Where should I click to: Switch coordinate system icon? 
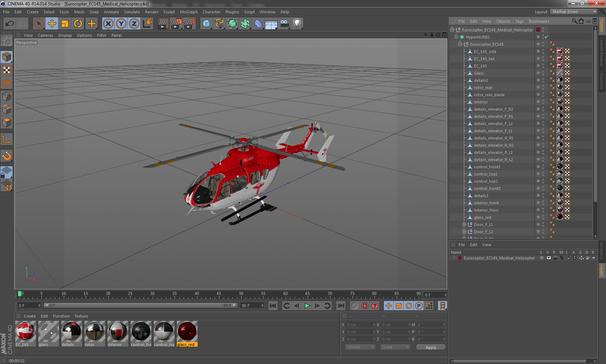coord(147,24)
